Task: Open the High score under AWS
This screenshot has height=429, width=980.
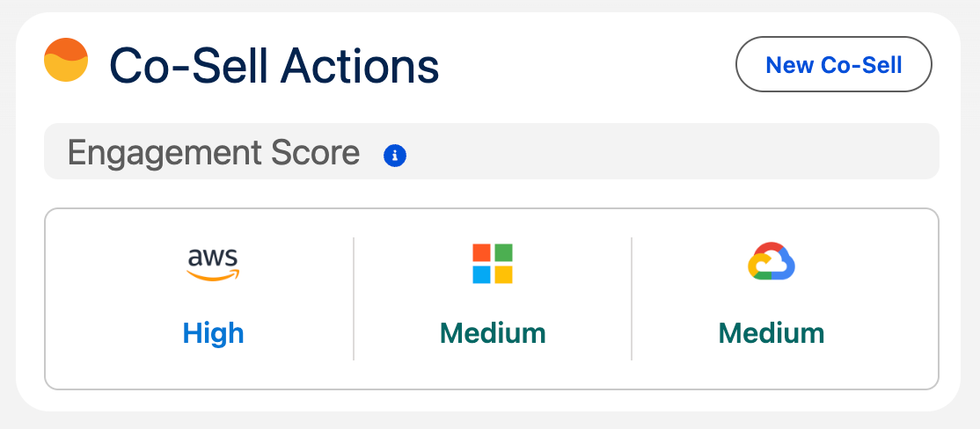Action: pos(213,333)
